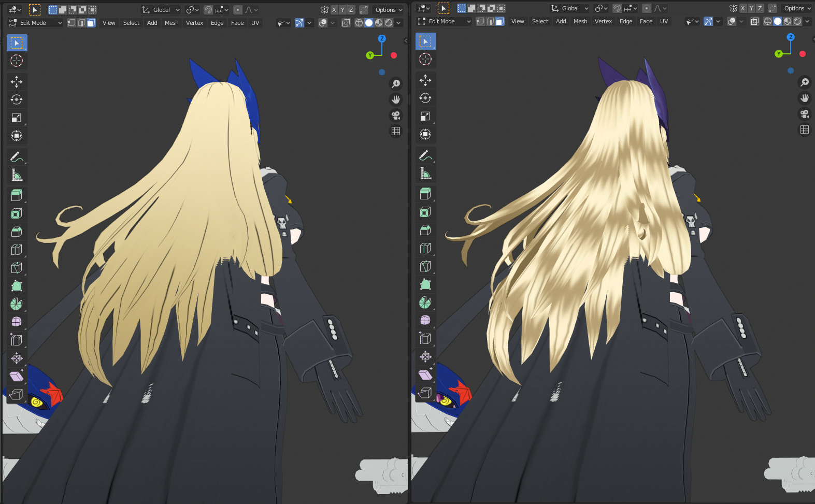Viewport: 815px width, 504px height.
Task: Open Global orientation dropdown in right viewport
Action: pos(569,8)
